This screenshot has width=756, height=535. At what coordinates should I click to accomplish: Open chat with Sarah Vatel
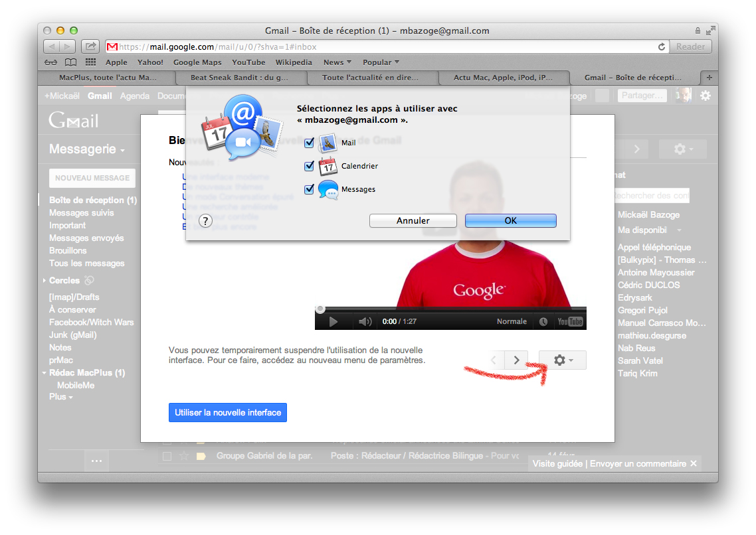pyautogui.click(x=640, y=360)
